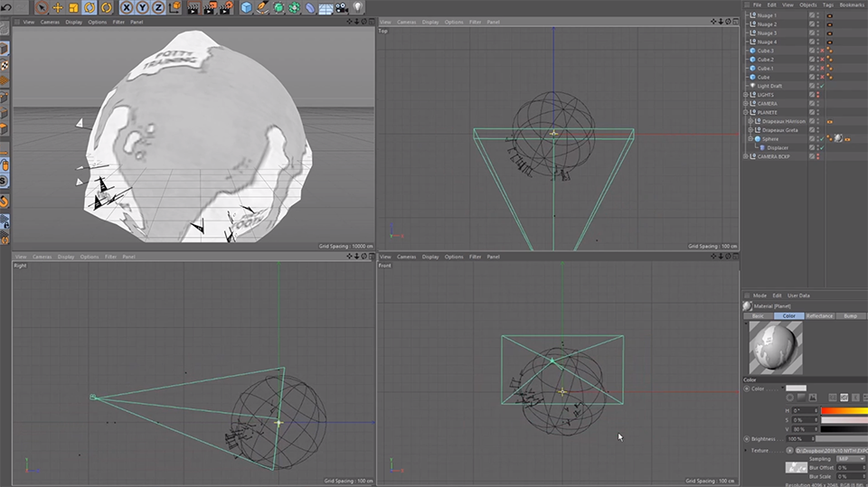Click Sphere's material tag ball

[x=838, y=138]
